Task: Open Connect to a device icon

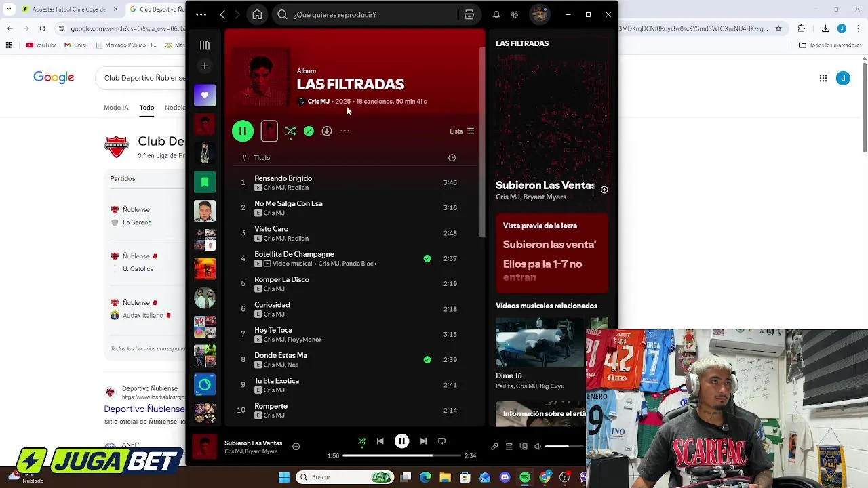Action: (524, 447)
